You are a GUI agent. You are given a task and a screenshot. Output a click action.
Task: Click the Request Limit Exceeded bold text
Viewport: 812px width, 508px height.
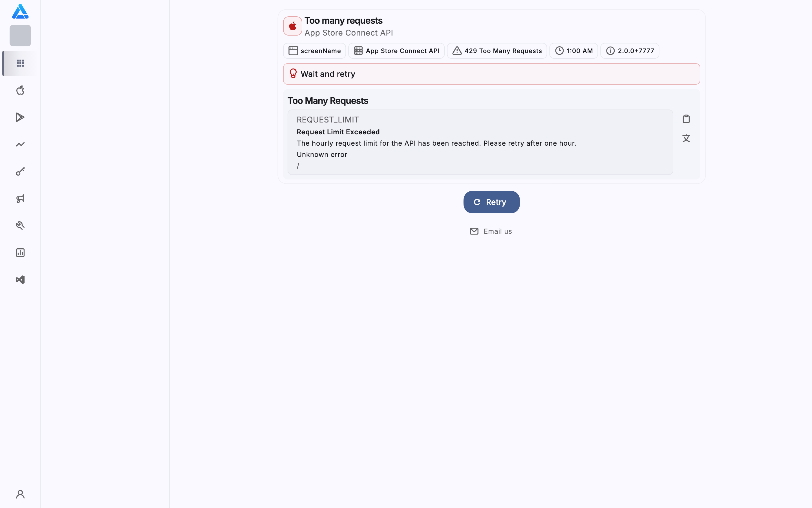click(338, 132)
